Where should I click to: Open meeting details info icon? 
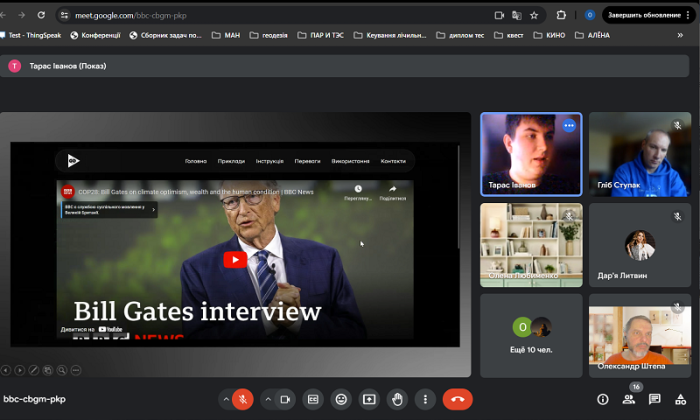pyautogui.click(x=603, y=399)
